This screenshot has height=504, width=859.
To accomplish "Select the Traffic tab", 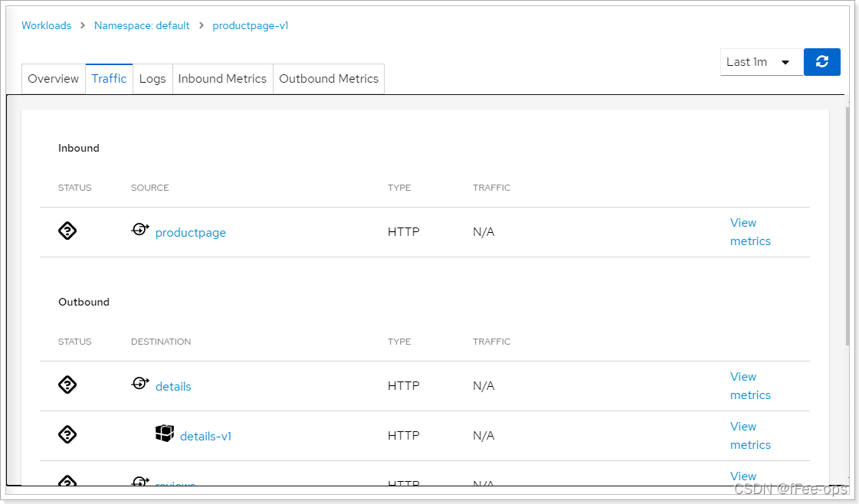I will pyautogui.click(x=109, y=79).
